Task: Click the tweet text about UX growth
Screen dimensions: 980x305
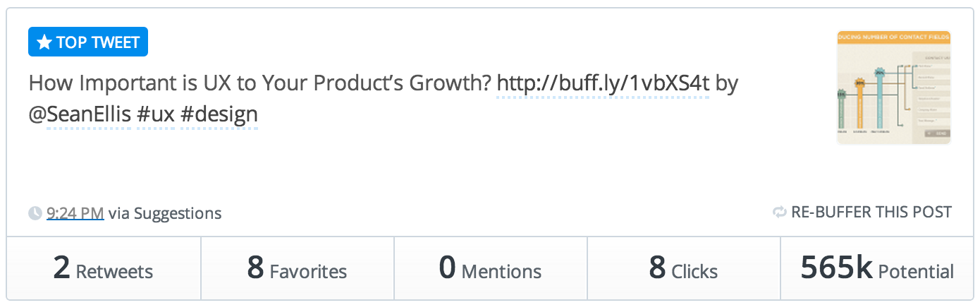Action: coord(384,100)
